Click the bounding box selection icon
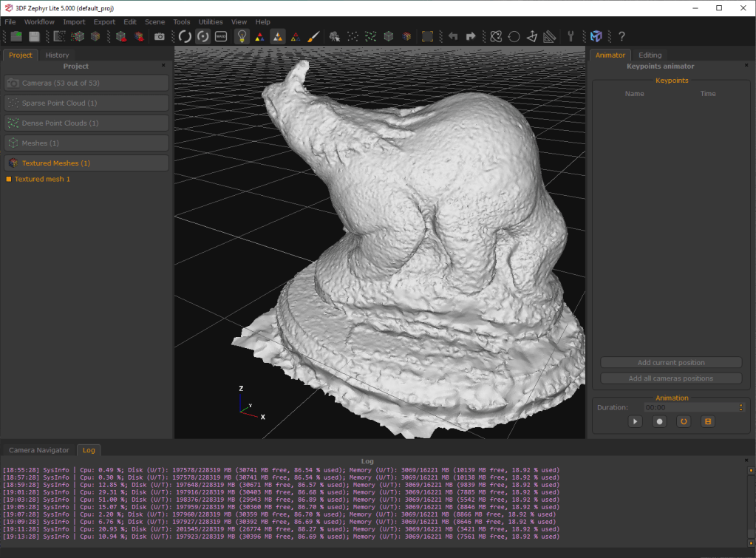This screenshot has width=756, height=558. (x=427, y=36)
